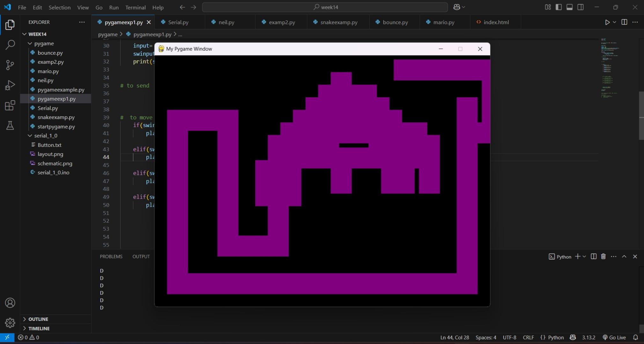
Task: Open schematic.png in explorer
Action: pyautogui.click(x=55, y=163)
